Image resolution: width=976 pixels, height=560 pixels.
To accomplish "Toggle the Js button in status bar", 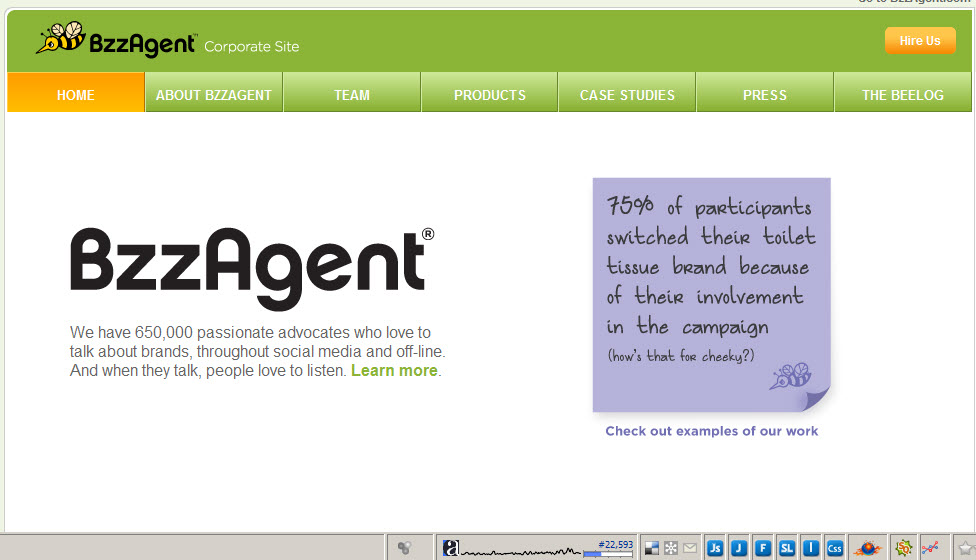I will coord(714,547).
